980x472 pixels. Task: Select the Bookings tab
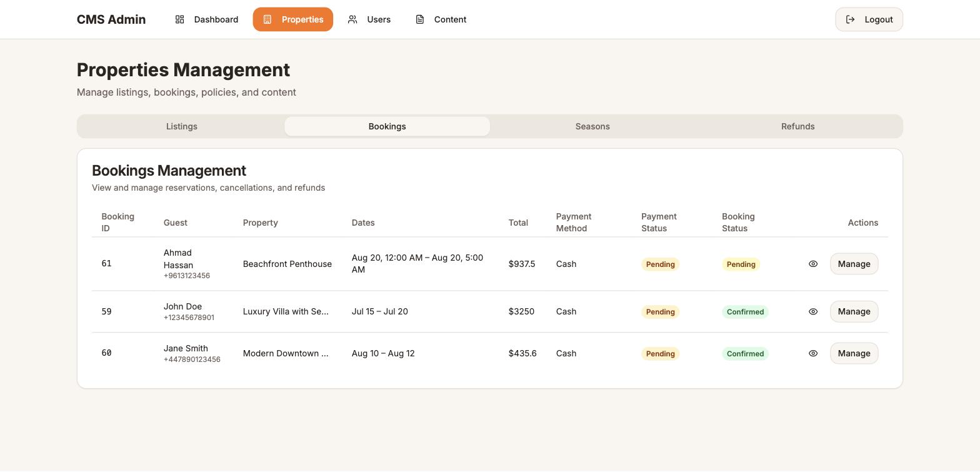tap(387, 126)
